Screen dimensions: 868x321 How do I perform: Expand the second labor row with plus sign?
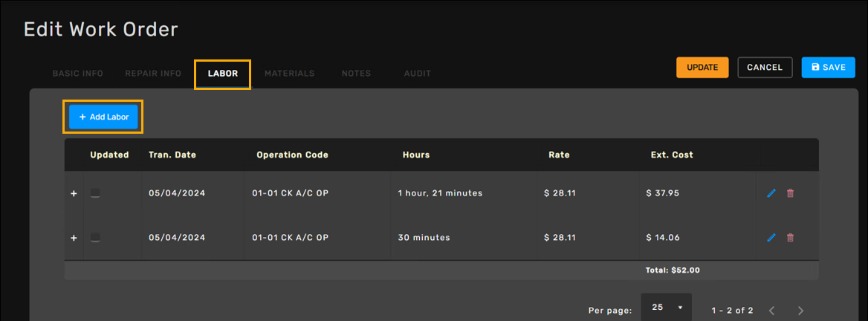[x=74, y=238]
